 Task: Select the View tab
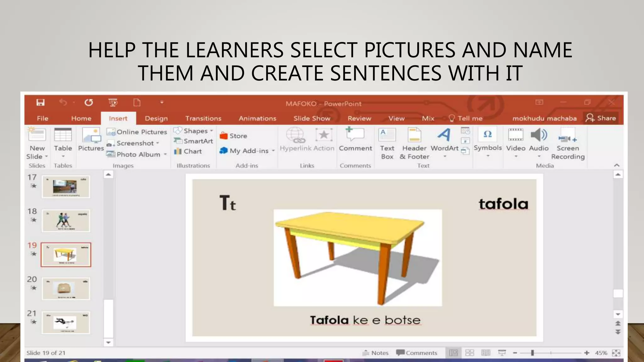[397, 118]
